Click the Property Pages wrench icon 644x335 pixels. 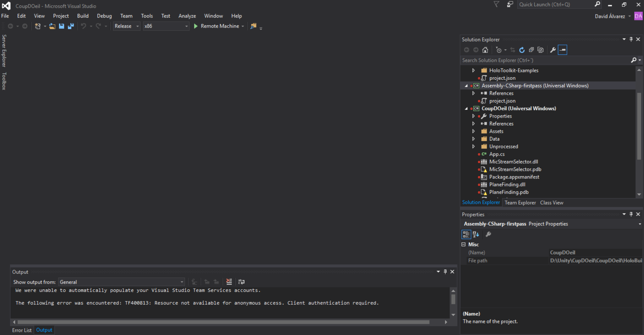488,234
